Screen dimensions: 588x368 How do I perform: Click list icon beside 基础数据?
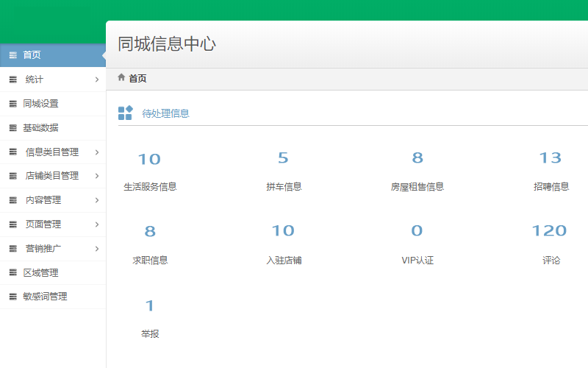12,128
